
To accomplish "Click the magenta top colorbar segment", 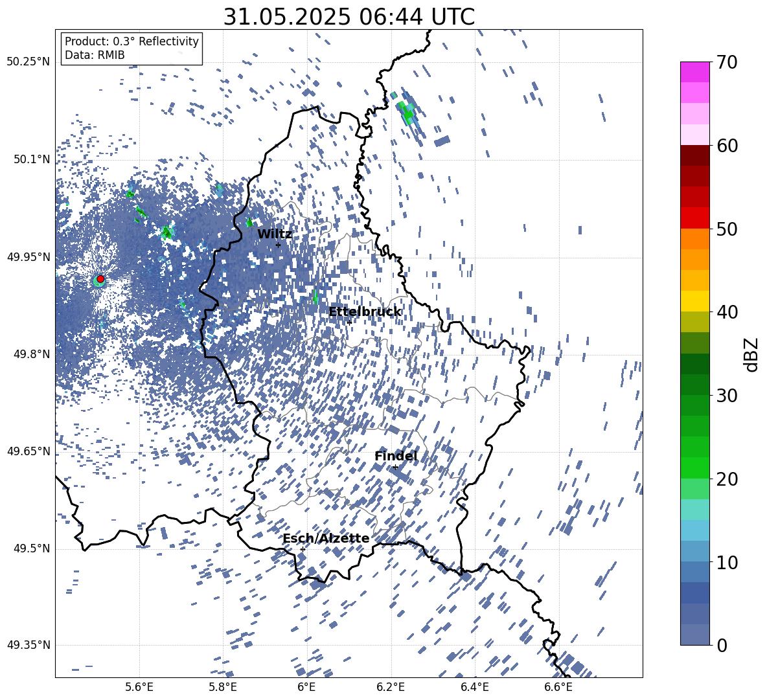I will click(x=694, y=72).
